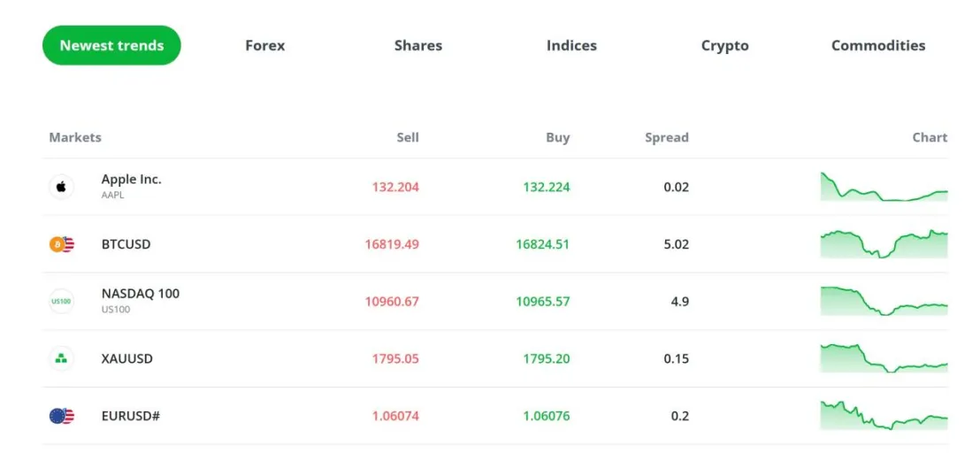Viewport: 980px width, 453px height.
Task: Click the XAUUSD mini chart
Action: (884, 358)
